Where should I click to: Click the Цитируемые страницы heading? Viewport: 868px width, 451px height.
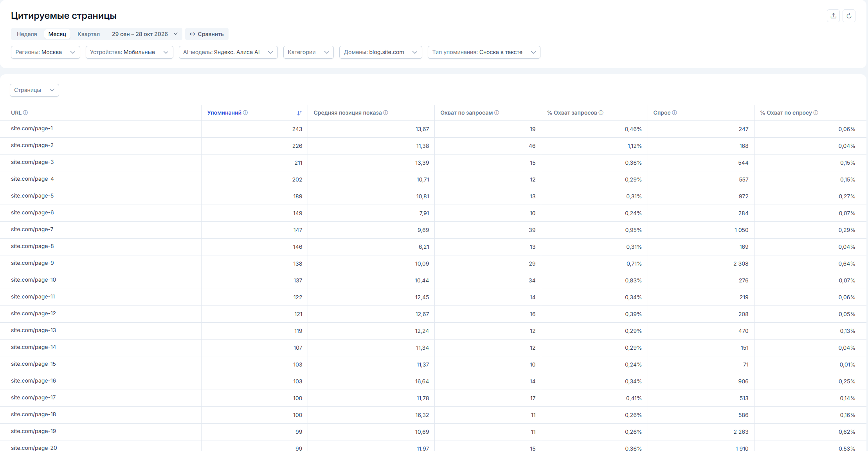tap(64, 16)
